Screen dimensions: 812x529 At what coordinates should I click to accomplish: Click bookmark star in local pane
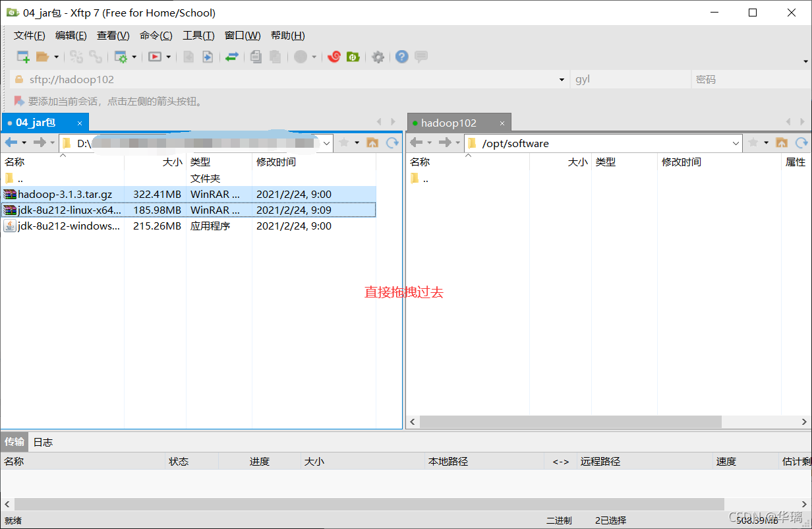(x=343, y=142)
